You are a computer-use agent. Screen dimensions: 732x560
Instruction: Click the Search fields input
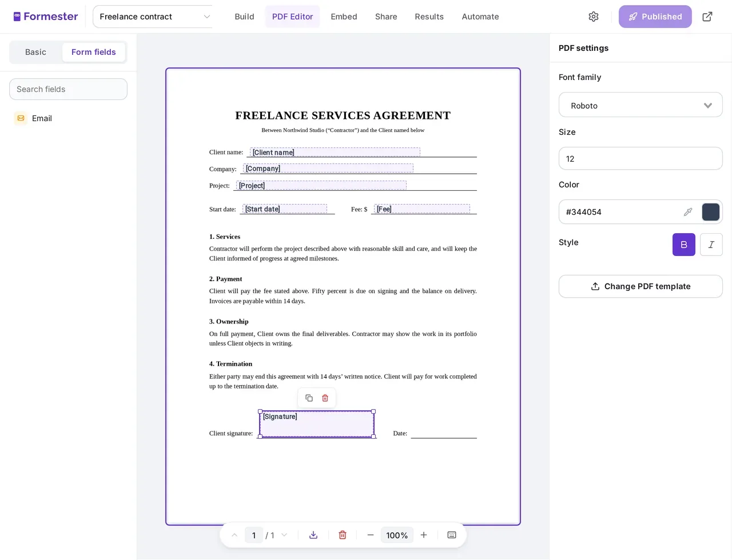pos(68,89)
